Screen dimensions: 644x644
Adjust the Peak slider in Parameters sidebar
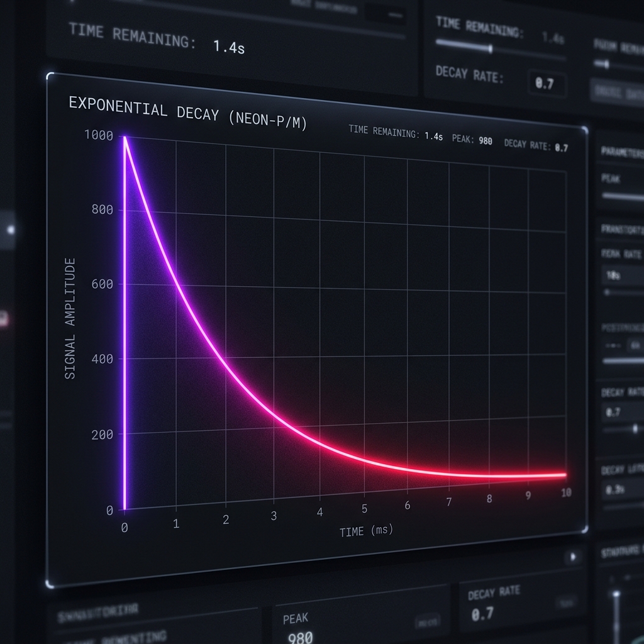(x=623, y=197)
